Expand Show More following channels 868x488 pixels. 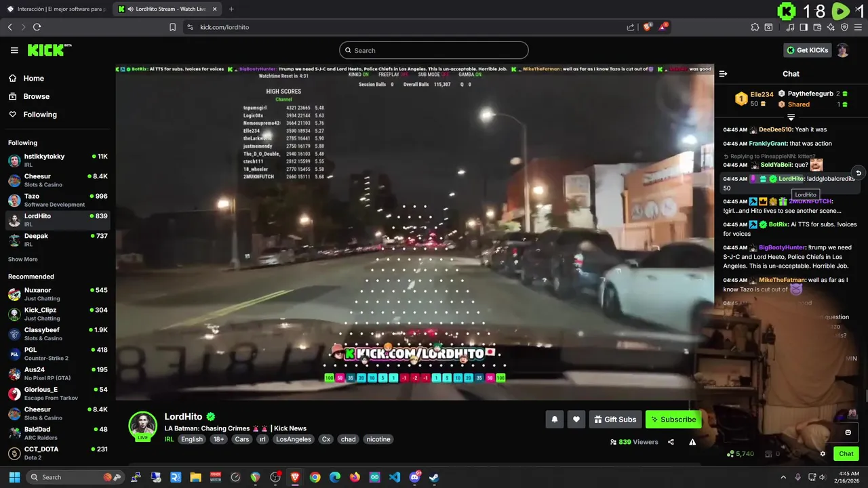click(22, 259)
